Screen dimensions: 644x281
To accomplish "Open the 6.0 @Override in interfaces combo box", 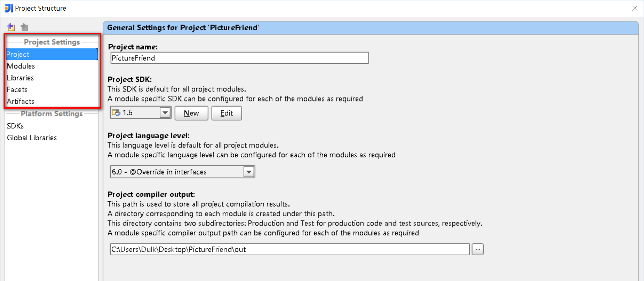I will [182, 172].
